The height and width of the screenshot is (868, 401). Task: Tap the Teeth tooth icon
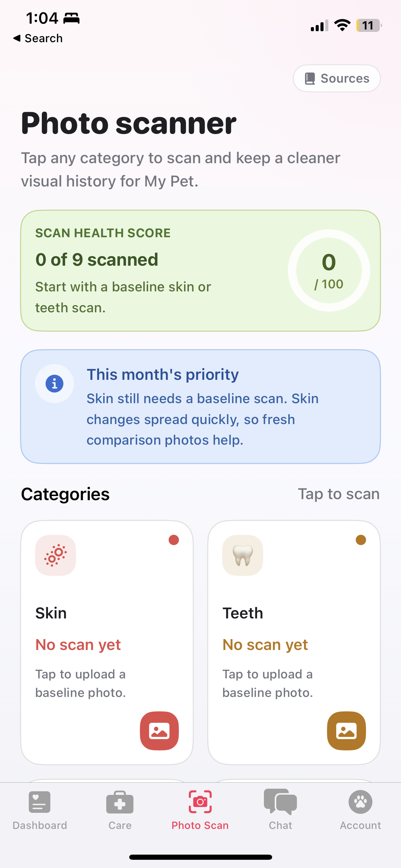coord(242,555)
